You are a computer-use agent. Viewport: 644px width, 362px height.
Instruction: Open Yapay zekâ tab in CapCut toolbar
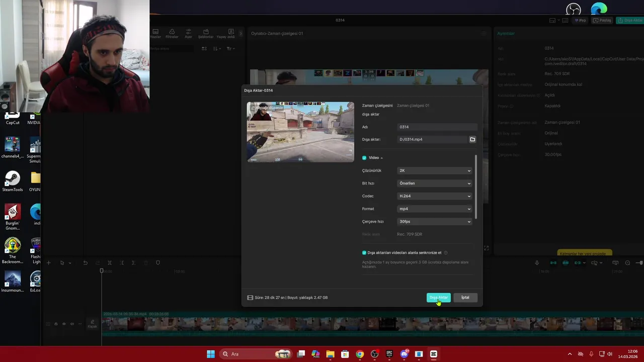point(226,34)
